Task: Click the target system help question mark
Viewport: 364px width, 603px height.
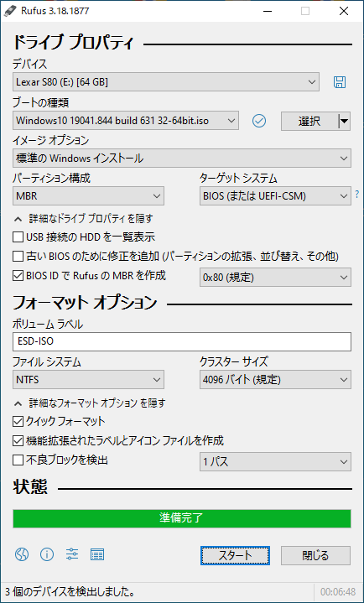Action: pos(357,195)
